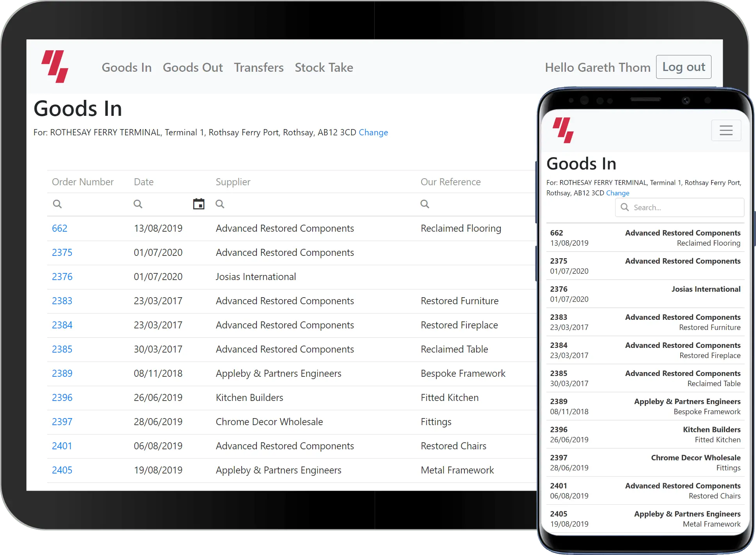Click the red logo on phone screen
Image resolution: width=756 pixels, height=555 pixels.
click(x=563, y=130)
